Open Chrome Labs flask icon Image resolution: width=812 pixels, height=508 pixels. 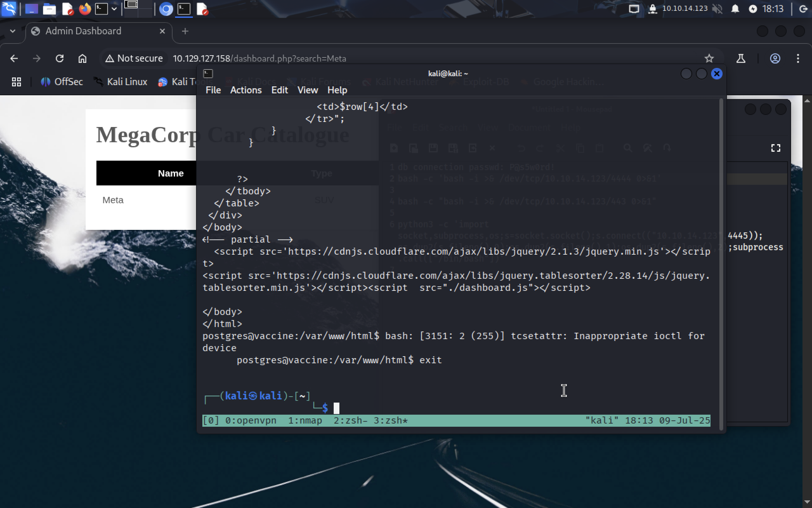[741, 58]
